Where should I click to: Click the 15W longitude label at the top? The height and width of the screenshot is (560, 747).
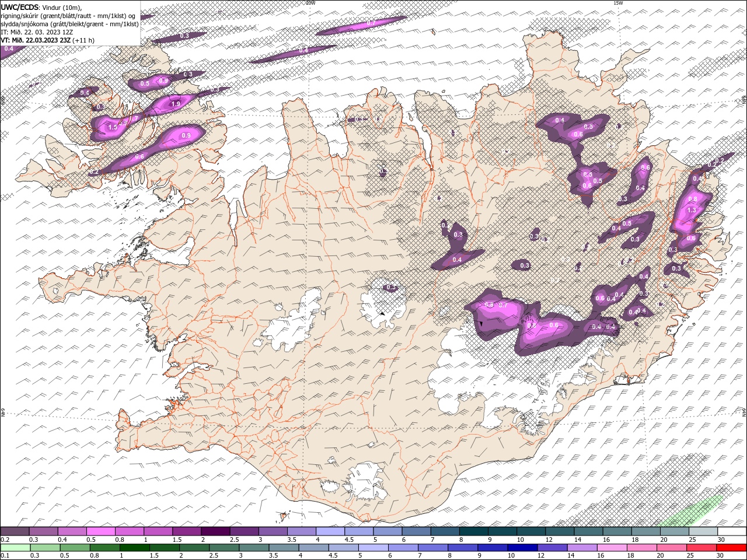click(617, 3)
